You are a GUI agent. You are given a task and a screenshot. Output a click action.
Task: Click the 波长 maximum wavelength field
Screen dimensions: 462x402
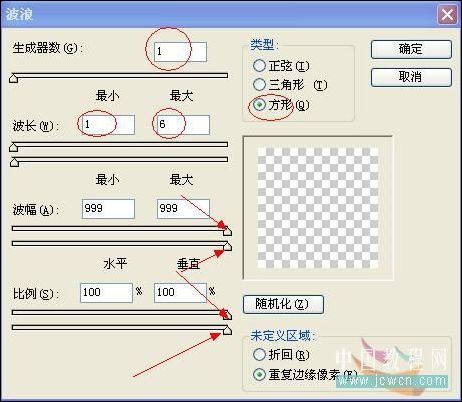[183, 125]
